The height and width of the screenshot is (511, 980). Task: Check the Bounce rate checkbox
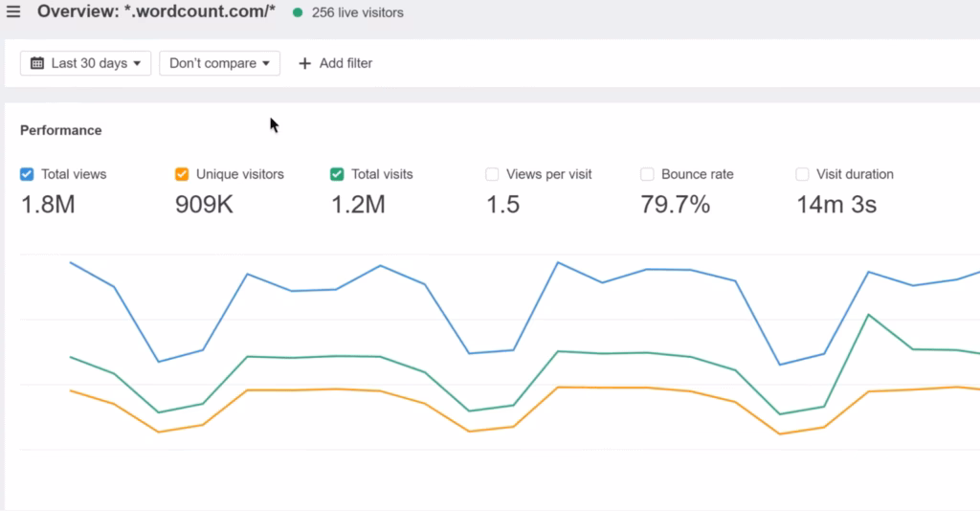click(647, 174)
